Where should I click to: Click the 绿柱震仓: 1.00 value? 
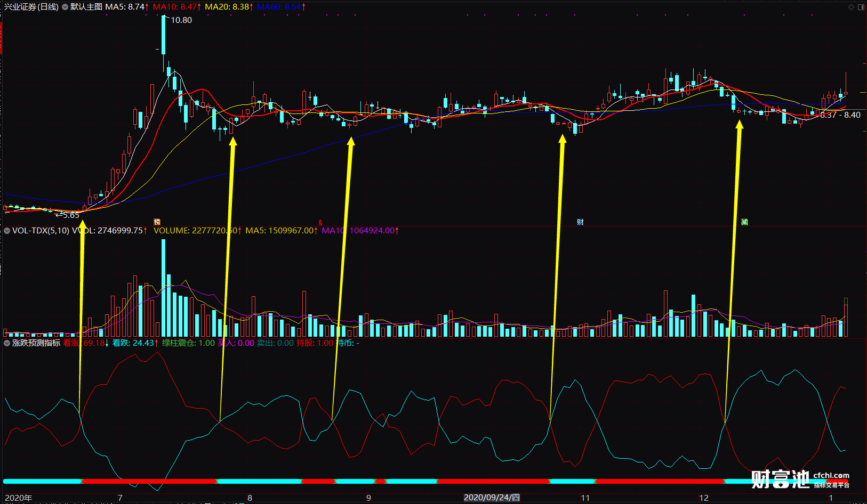coord(189,343)
